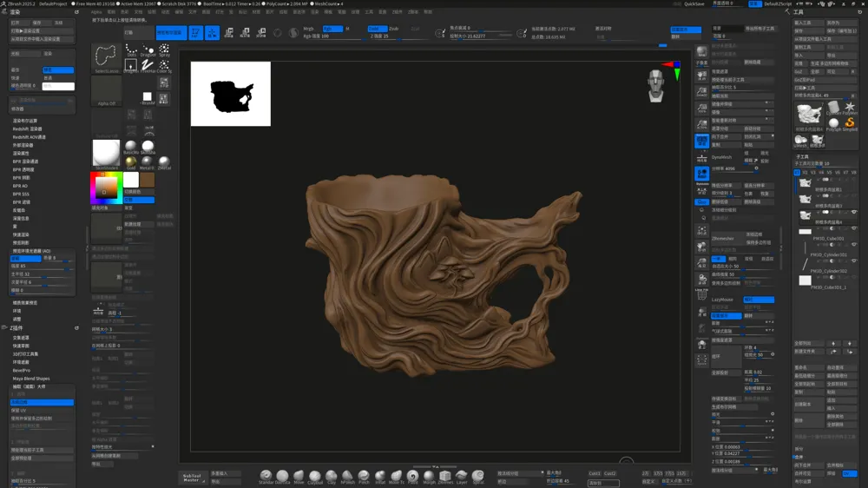The height and width of the screenshot is (488, 868).
Task: Open the SelectLasso brush picker
Action: pos(106,59)
